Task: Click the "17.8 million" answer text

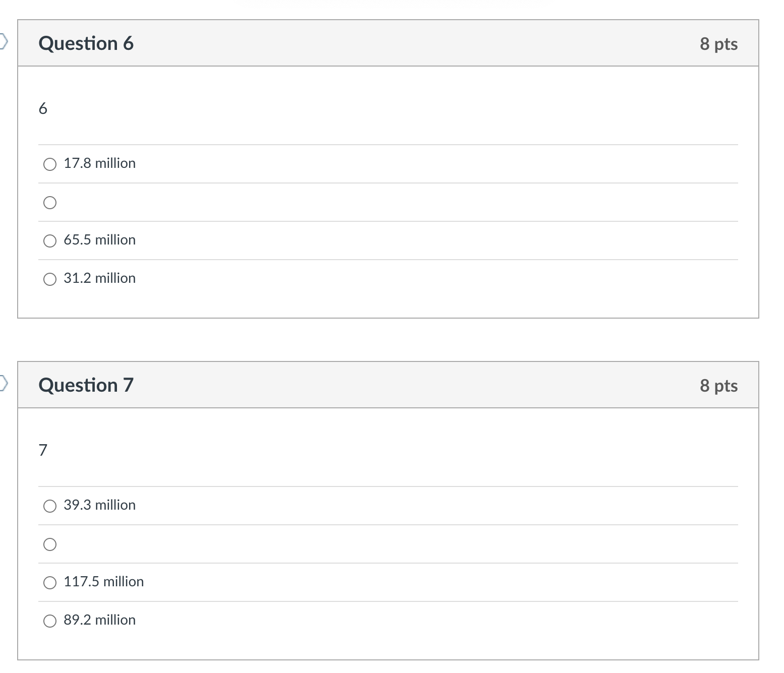Action: [99, 163]
